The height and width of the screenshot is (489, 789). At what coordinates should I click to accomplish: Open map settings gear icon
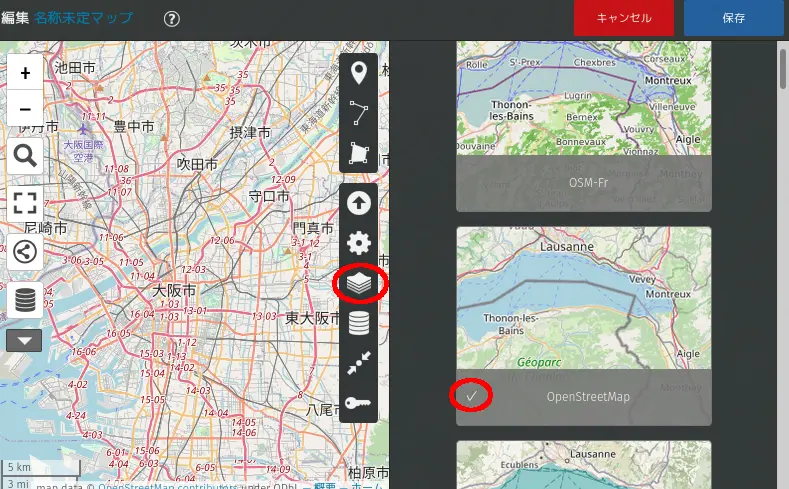(x=359, y=243)
